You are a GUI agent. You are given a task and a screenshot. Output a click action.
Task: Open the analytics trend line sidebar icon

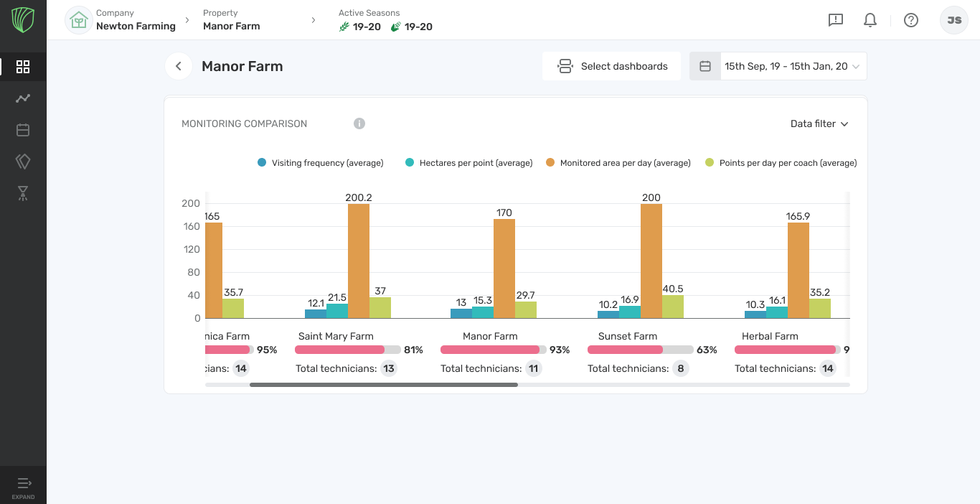[23, 98]
